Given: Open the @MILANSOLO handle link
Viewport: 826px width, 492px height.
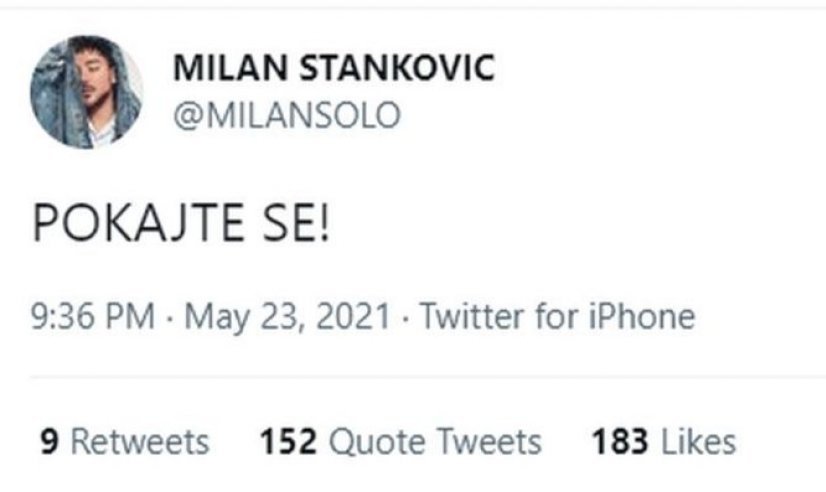Looking at the screenshot, I should click(287, 115).
